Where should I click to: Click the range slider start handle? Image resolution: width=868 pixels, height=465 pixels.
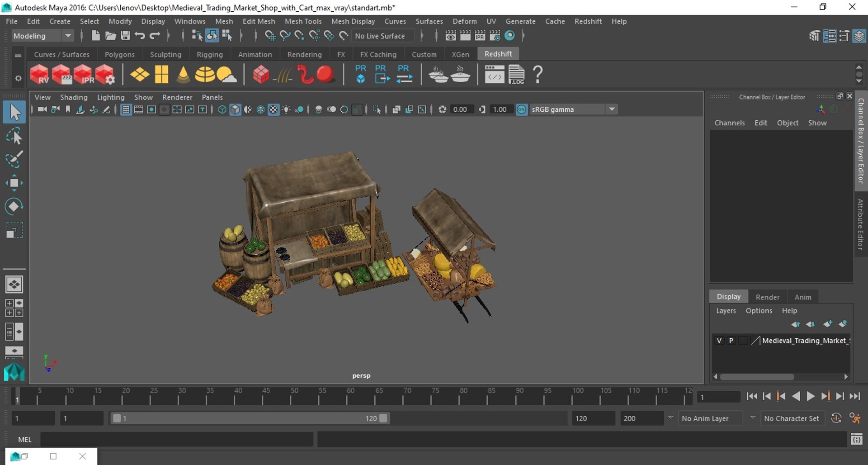pos(117,418)
